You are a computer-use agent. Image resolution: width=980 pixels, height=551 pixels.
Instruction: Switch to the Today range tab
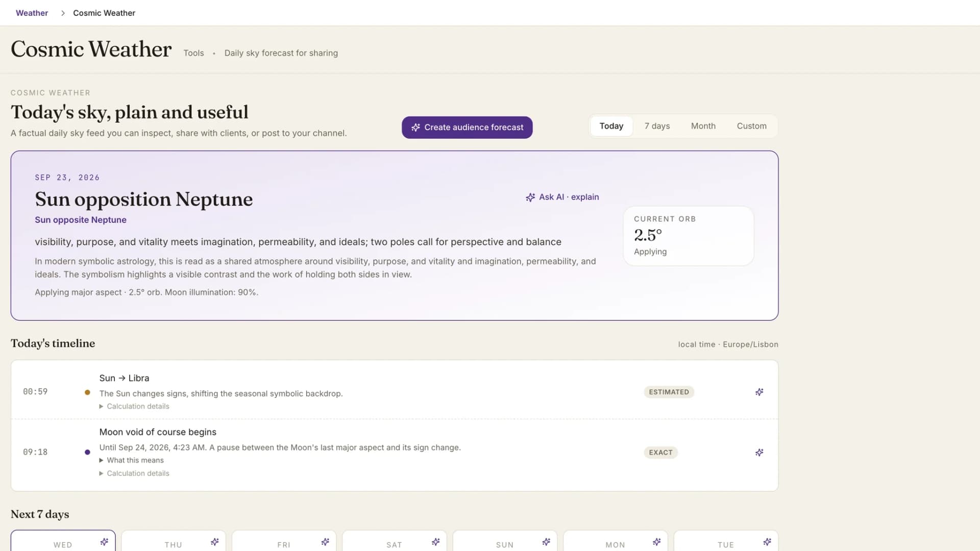point(611,126)
